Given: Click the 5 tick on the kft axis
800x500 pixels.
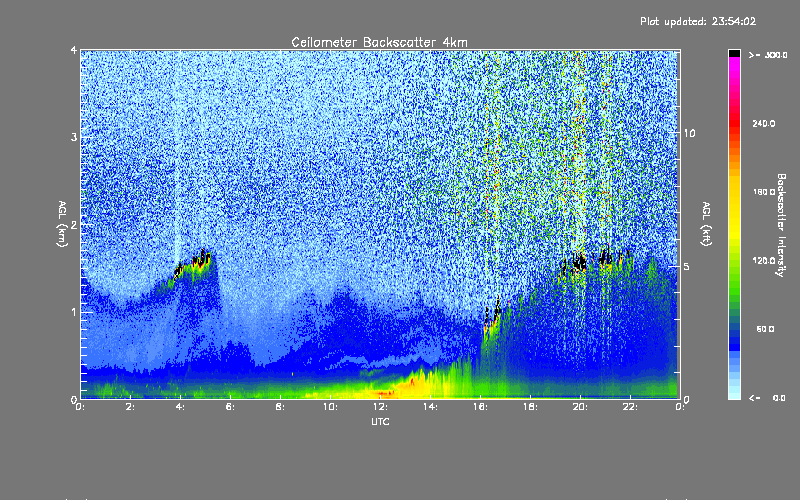Looking at the screenshot, I should (687, 266).
